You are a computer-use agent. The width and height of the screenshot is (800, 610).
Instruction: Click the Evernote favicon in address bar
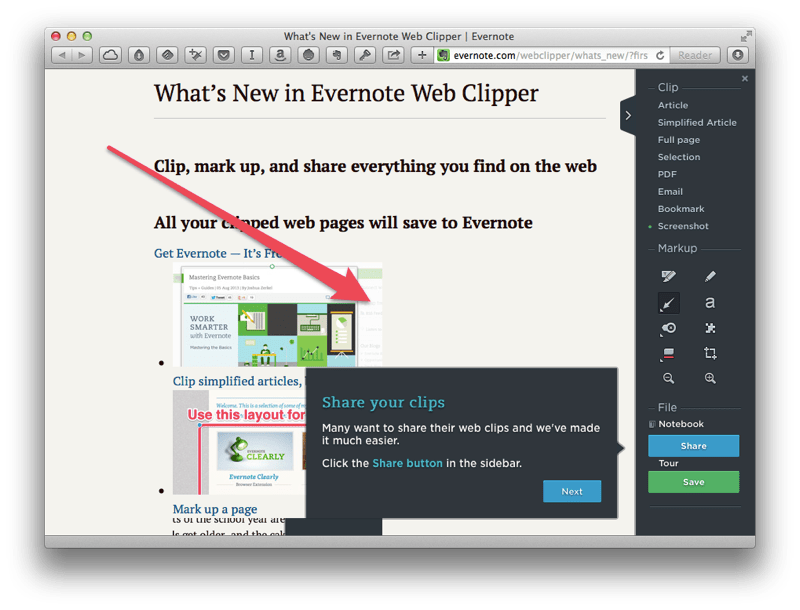[444, 55]
